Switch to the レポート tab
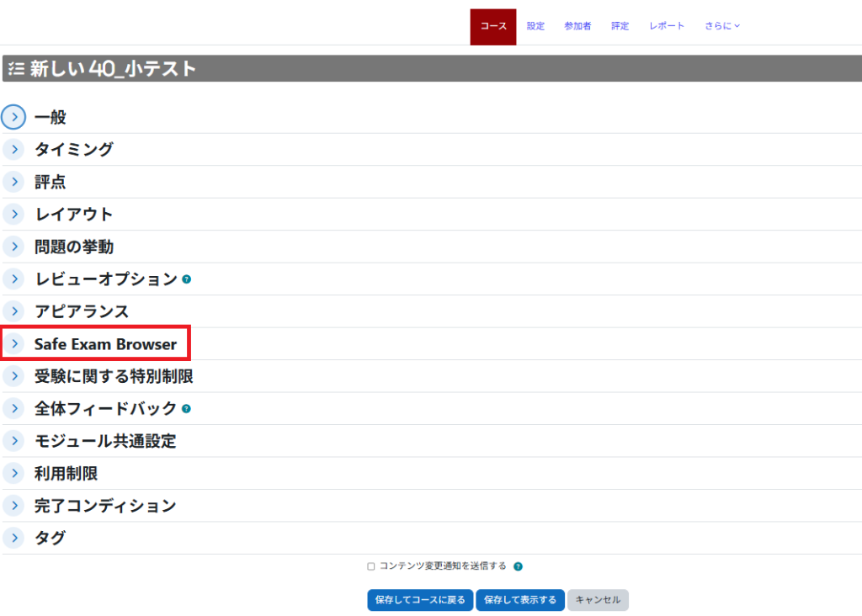862x616 pixels. (x=667, y=26)
